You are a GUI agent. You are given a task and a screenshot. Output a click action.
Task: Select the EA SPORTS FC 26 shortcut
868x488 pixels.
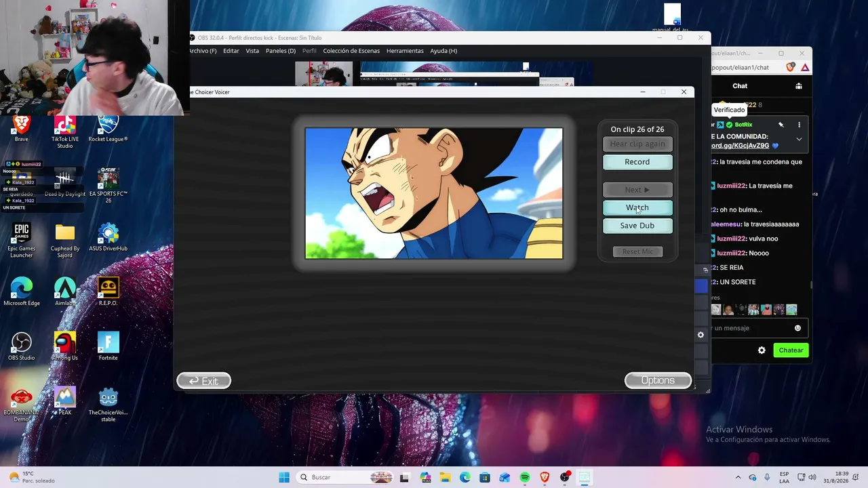pyautogui.click(x=108, y=186)
